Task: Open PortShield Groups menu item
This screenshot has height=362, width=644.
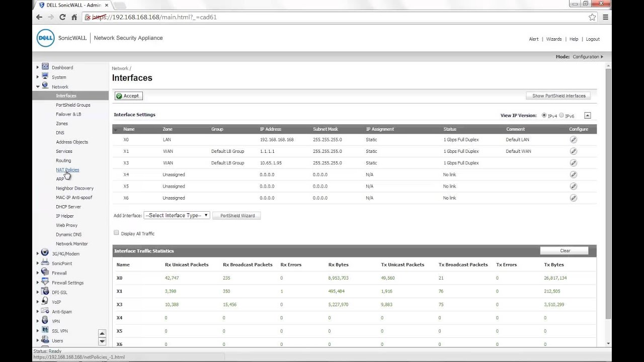Action: point(73,105)
